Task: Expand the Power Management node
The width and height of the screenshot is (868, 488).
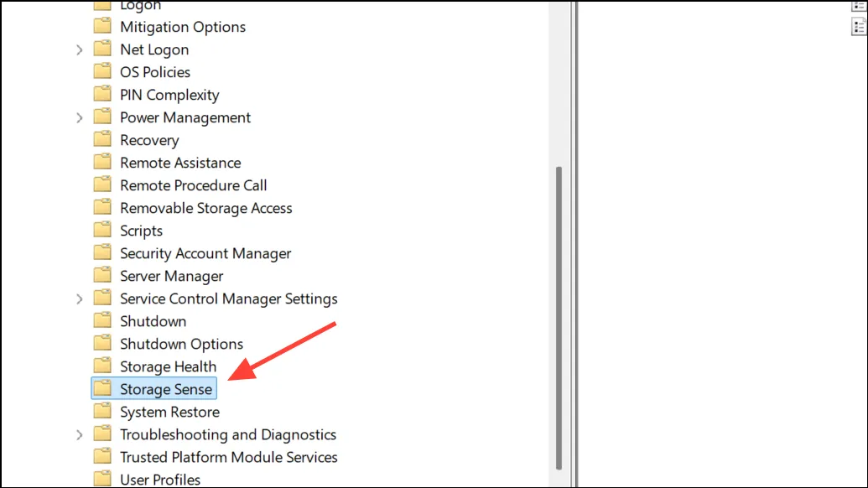Action: [x=79, y=118]
